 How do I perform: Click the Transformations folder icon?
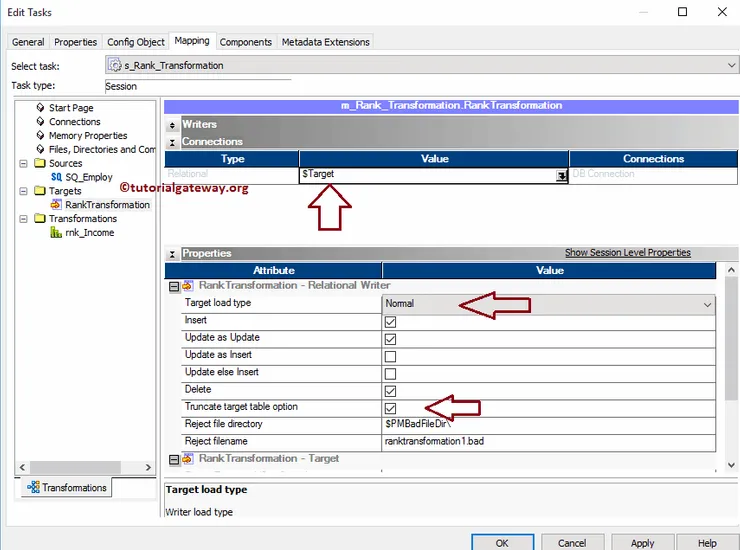(39, 219)
